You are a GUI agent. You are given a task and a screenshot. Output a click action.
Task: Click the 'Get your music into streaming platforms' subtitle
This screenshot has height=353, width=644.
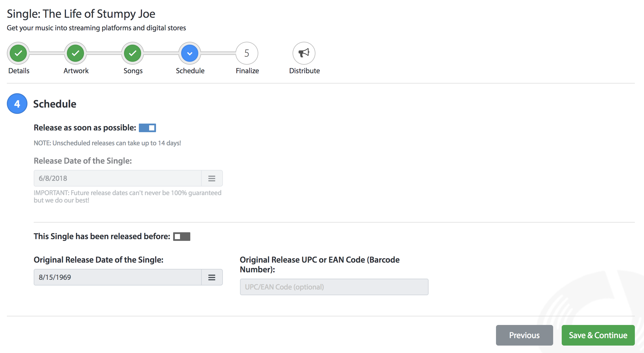[96, 28]
